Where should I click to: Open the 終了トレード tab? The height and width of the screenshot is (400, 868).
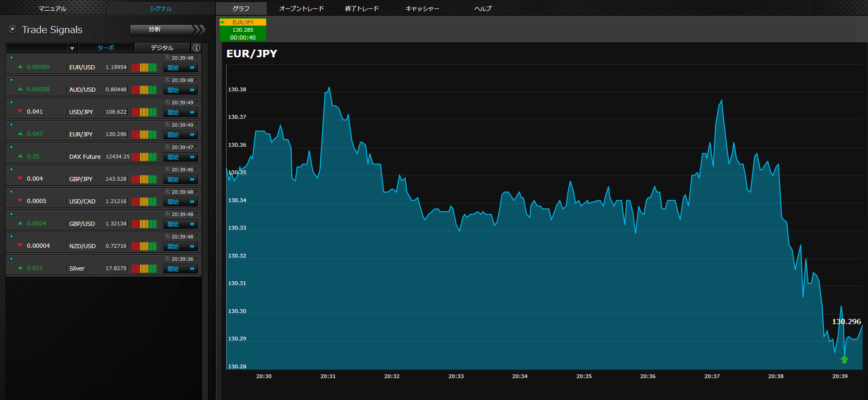point(362,8)
